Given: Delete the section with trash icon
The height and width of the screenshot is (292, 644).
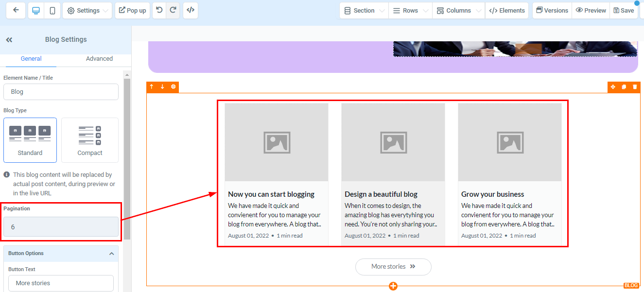Looking at the screenshot, I should 635,87.
